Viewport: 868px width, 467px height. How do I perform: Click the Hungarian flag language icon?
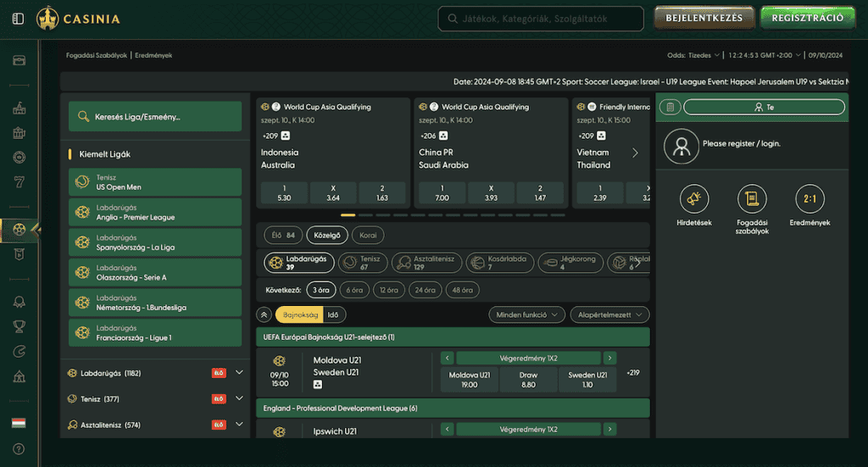click(x=18, y=423)
